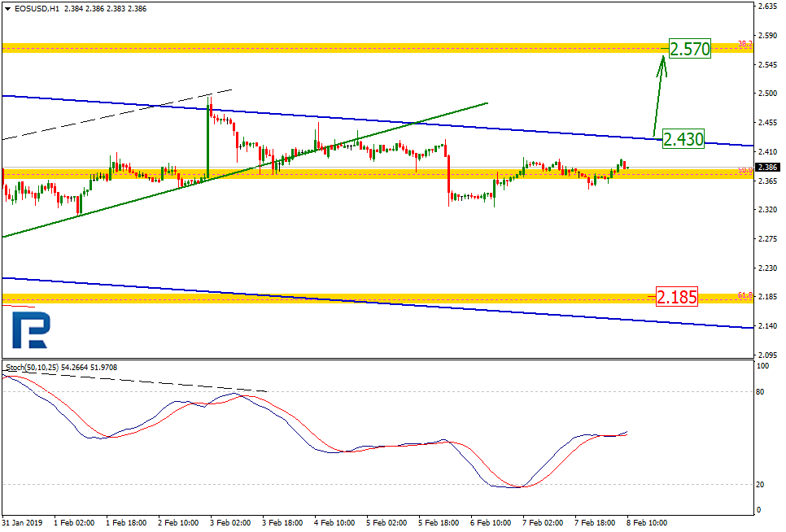The image size is (786, 532).
Task: Click the green upward arrow head
Action: point(662,66)
